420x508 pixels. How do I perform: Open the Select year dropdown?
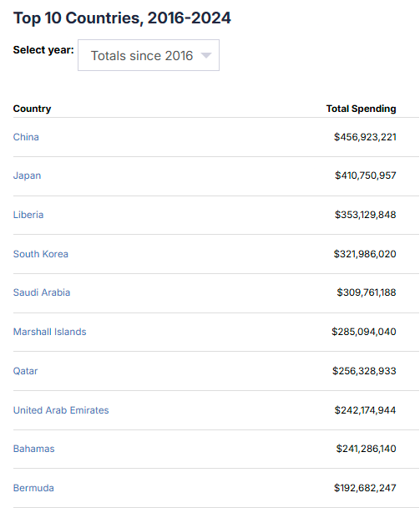point(149,55)
